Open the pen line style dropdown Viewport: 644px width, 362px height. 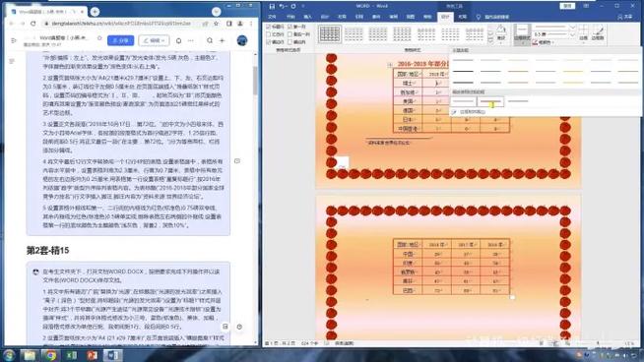tap(572, 28)
